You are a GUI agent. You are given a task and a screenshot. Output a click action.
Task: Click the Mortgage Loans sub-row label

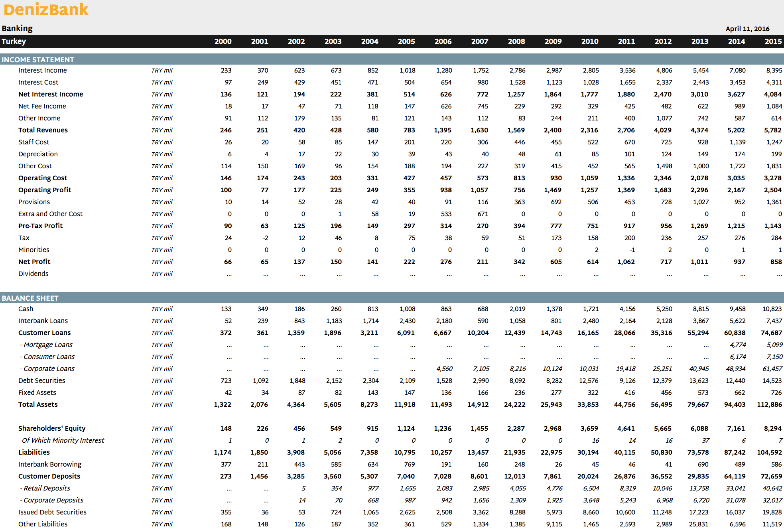click(x=46, y=345)
